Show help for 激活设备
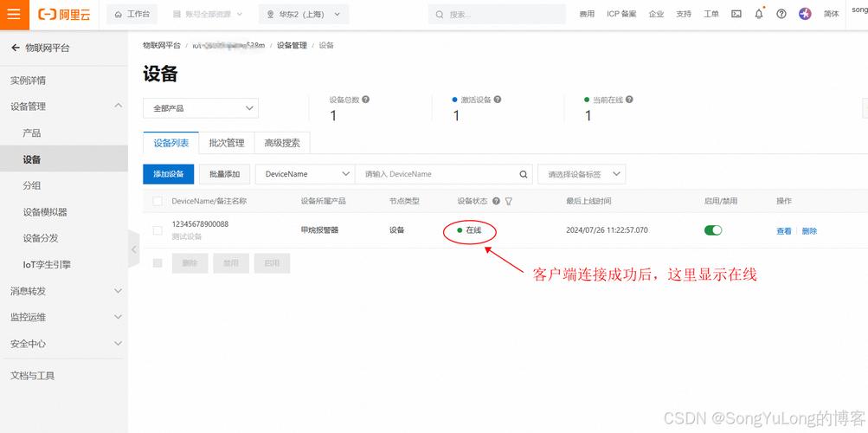This screenshot has height=433, width=868. pos(498,100)
